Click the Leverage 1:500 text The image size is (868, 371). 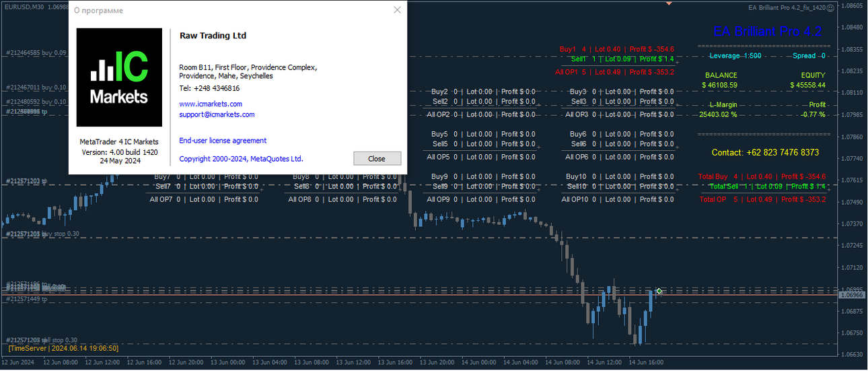click(x=735, y=56)
